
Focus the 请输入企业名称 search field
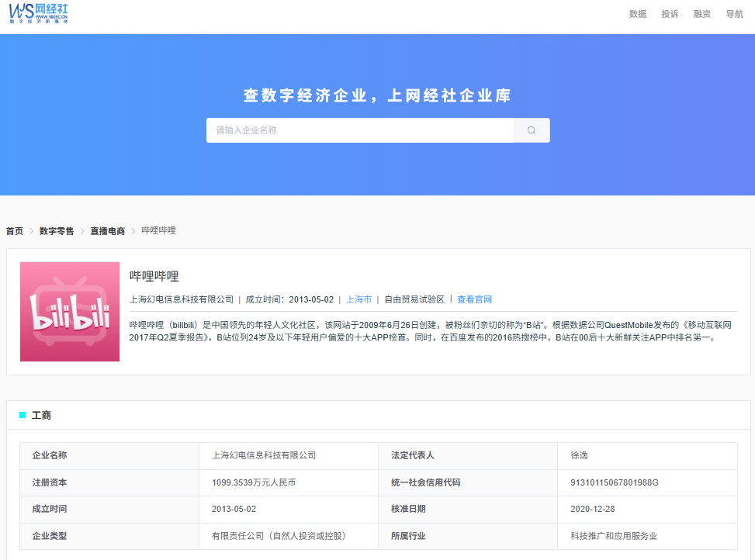pyautogui.click(x=360, y=130)
